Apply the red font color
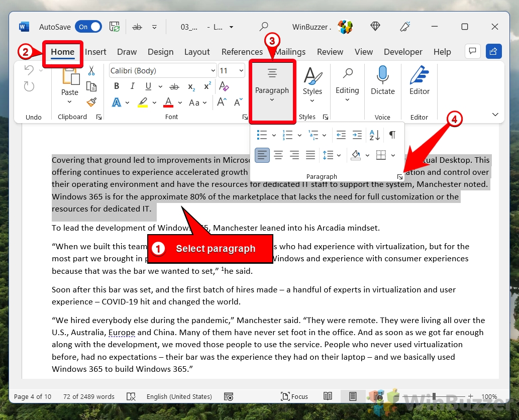Viewport: 519px width, 420px height. point(168,102)
